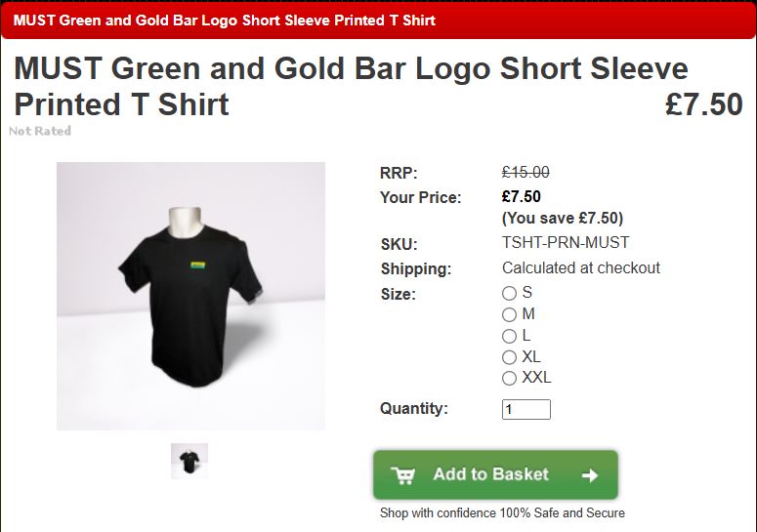This screenshot has width=757, height=532.
Task: Click the large £7.50 price heading
Action: tap(704, 104)
